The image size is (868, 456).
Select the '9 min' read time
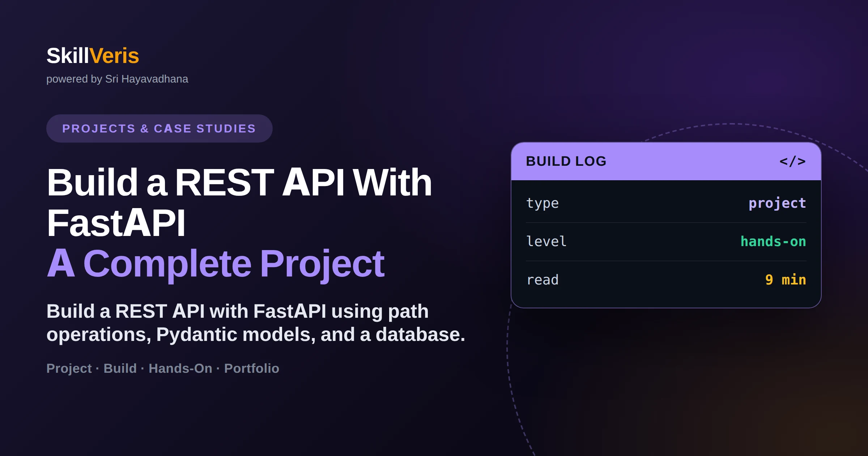(786, 280)
